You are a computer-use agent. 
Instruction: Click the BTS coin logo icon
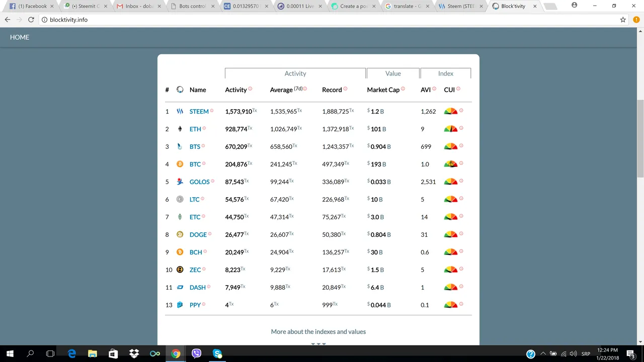[x=180, y=146]
